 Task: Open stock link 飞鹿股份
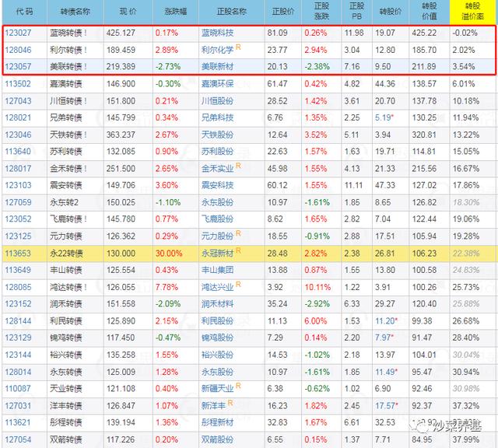[218, 219]
